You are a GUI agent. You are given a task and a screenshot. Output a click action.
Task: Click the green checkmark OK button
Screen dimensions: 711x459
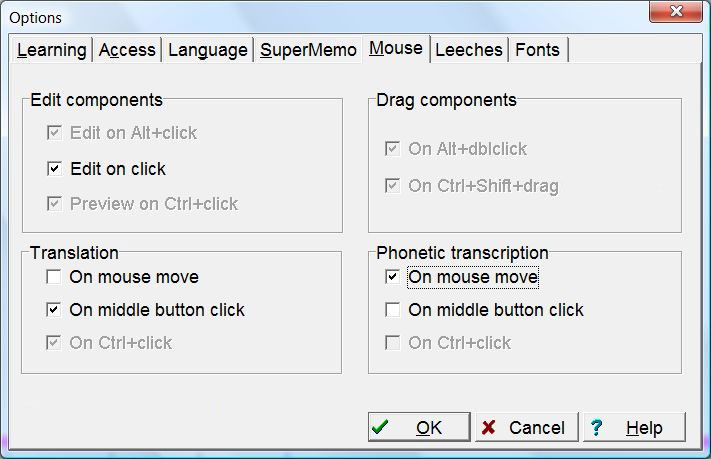point(419,427)
